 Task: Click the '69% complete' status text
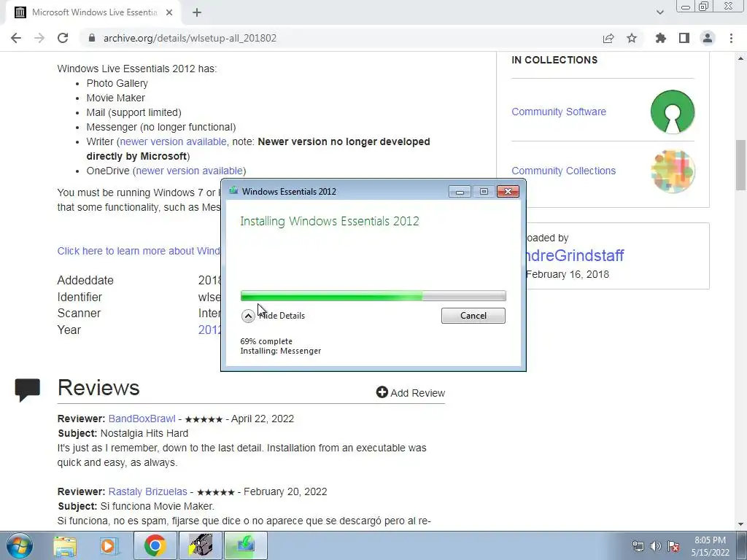coord(266,341)
